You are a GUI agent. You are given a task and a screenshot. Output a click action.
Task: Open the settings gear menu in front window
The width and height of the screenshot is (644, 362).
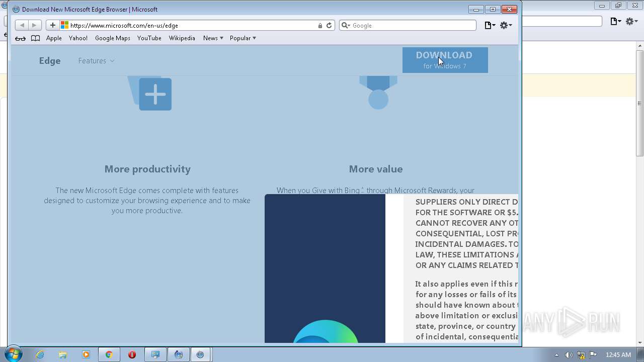(506, 25)
